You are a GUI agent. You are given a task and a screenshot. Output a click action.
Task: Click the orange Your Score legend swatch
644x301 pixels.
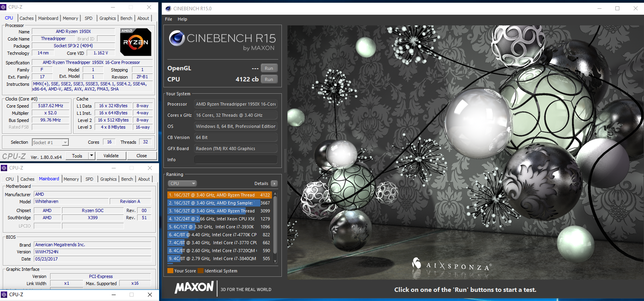pos(170,271)
